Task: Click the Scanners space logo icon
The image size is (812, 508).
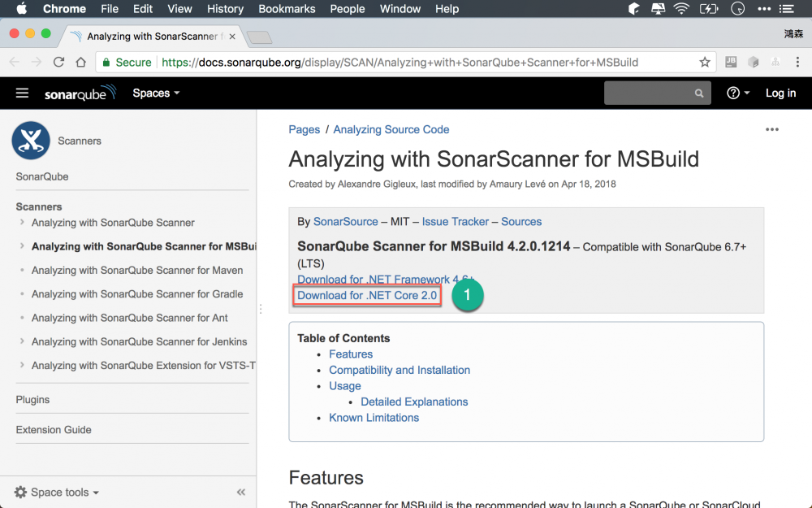Action: (x=31, y=140)
